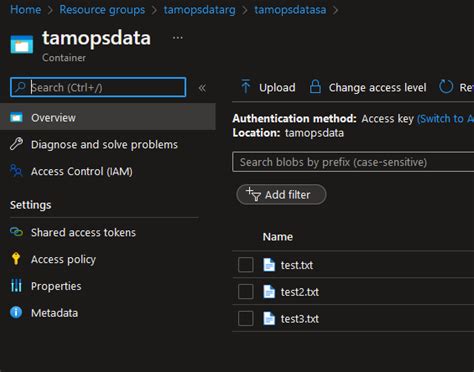Click the Diagnose and solve problems wrench icon
474x372 pixels.
[x=16, y=144]
